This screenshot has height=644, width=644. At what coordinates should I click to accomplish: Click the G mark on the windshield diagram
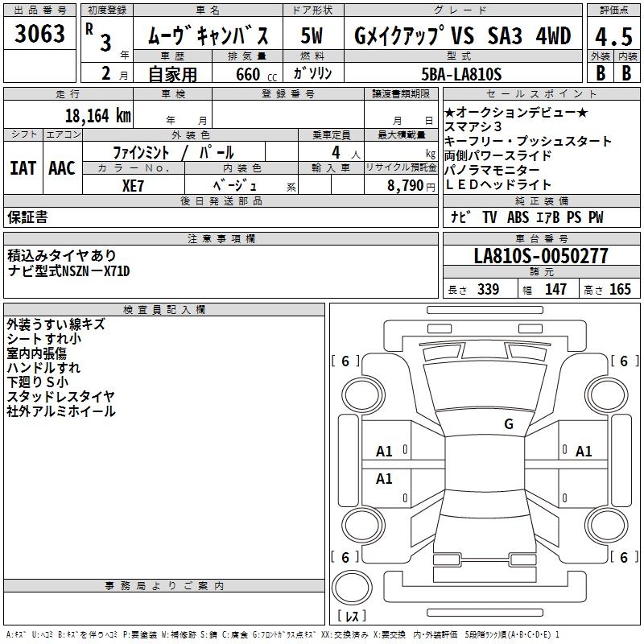[x=508, y=424]
